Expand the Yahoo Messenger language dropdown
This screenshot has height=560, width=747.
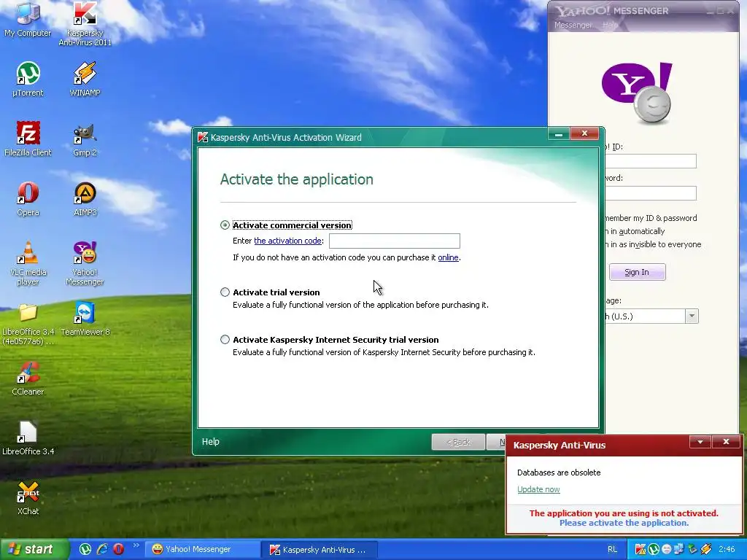coord(692,316)
